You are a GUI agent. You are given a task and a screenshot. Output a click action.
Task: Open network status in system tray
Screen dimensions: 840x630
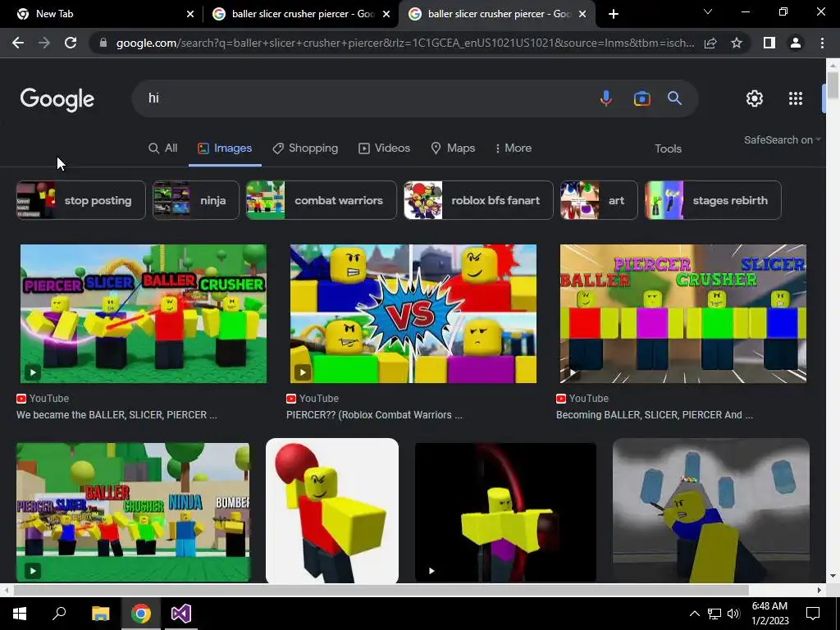[x=714, y=614]
